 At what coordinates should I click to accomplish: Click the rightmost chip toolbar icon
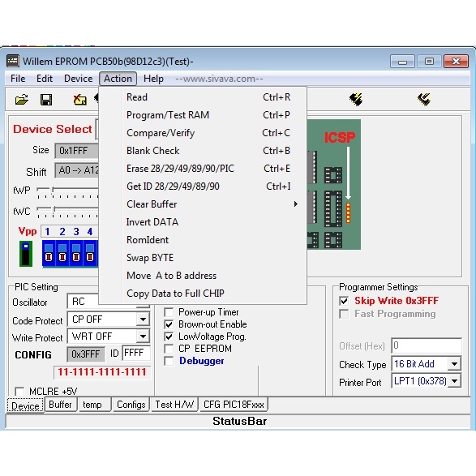click(424, 99)
